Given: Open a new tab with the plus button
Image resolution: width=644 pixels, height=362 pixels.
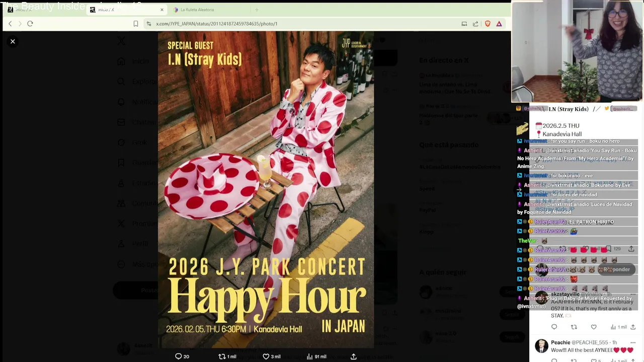Looking at the screenshot, I should coord(257,10).
